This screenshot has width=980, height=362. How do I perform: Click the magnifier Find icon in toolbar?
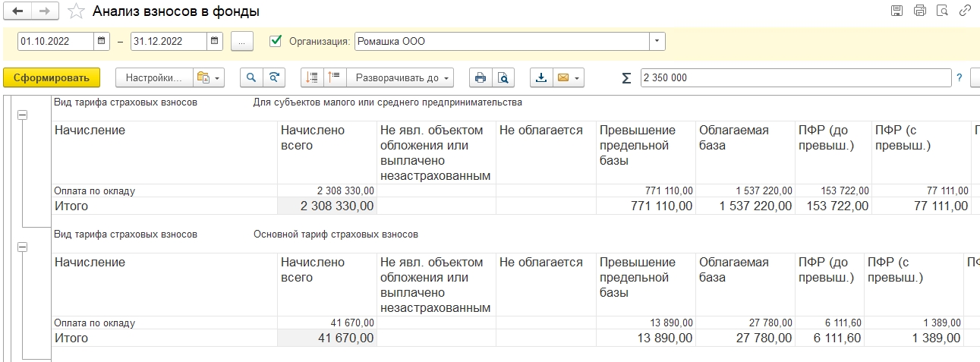pyautogui.click(x=251, y=77)
